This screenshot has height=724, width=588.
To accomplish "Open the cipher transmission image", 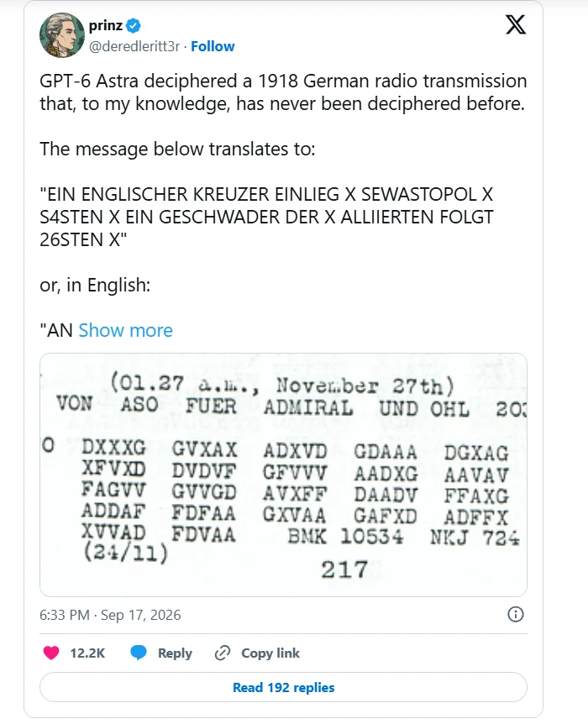I will tap(283, 475).
